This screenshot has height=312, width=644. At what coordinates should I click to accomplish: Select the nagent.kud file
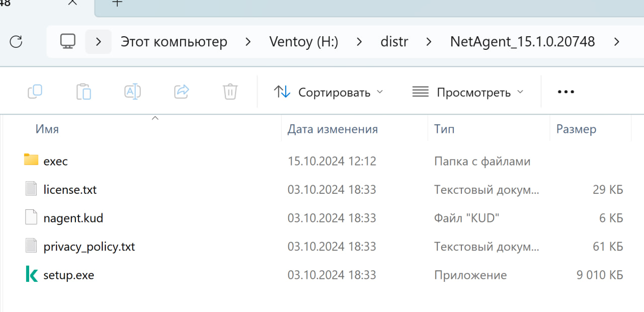[73, 218]
